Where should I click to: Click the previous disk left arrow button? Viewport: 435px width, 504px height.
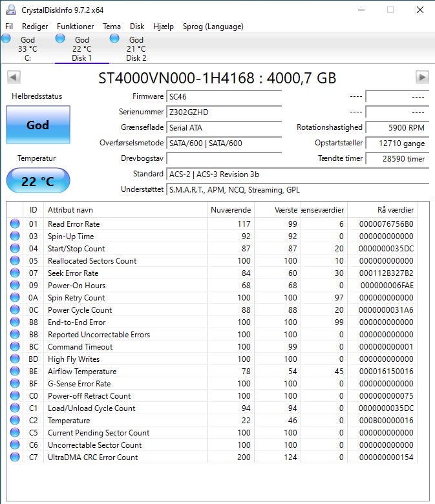[x=14, y=78]
